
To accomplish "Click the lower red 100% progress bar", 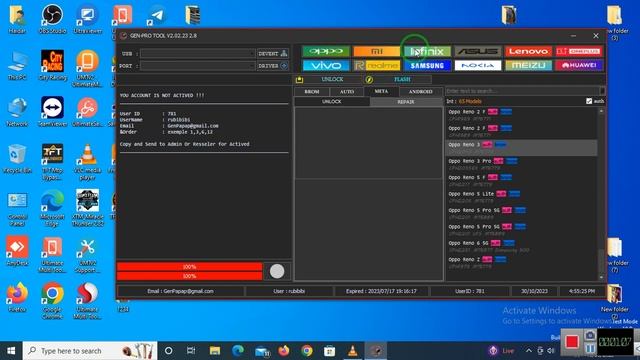I will [189, 276].
